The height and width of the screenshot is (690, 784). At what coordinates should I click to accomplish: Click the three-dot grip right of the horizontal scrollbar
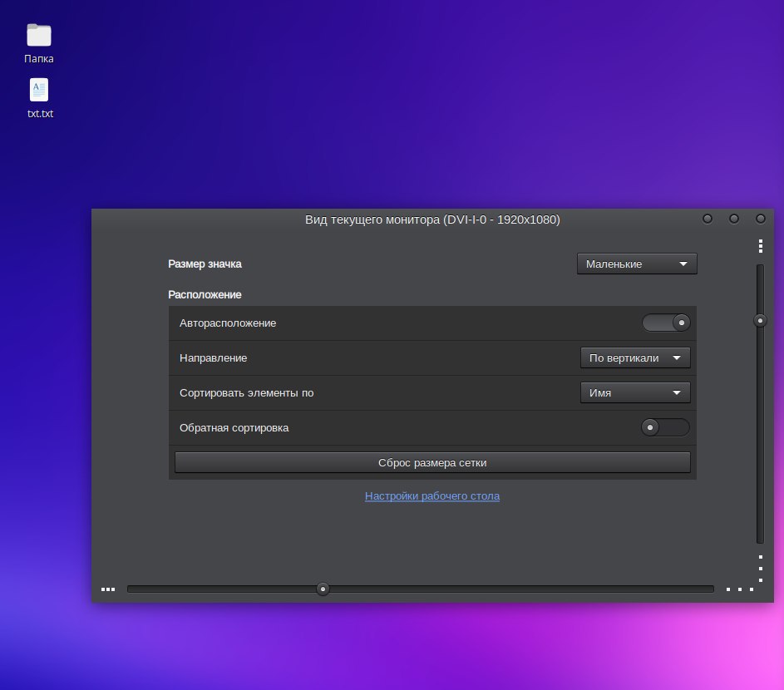click(x=740, y=589)
